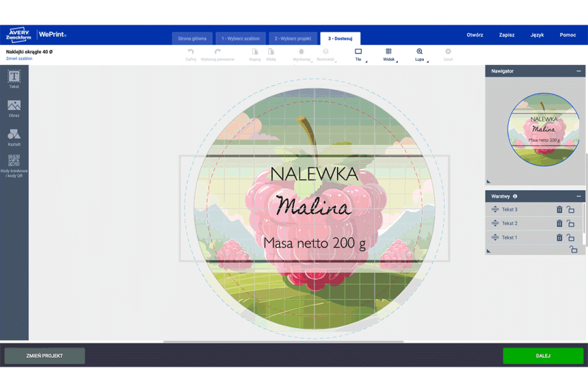Image resolution: width=588 pixels, height=392 pixels.
Task: Select the Tekst 2 layer row
Action: tap(534, 223)
